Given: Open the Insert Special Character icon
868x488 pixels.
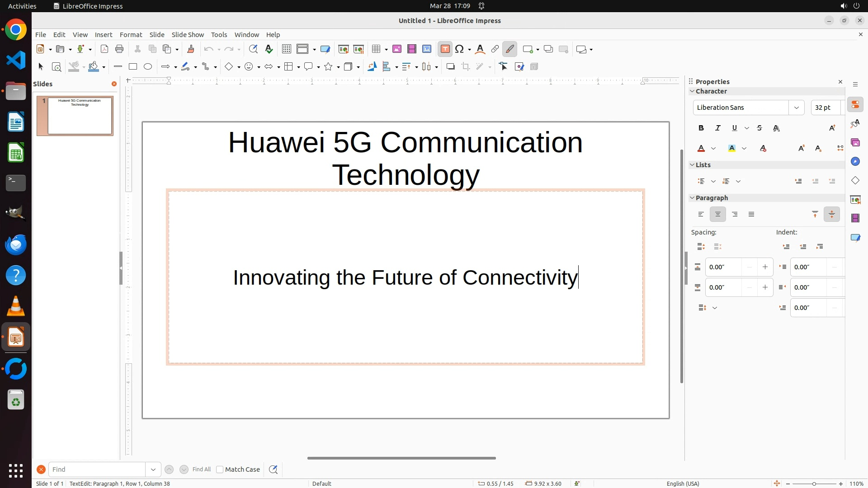Looking at the screenshot, I should [459, 49].
